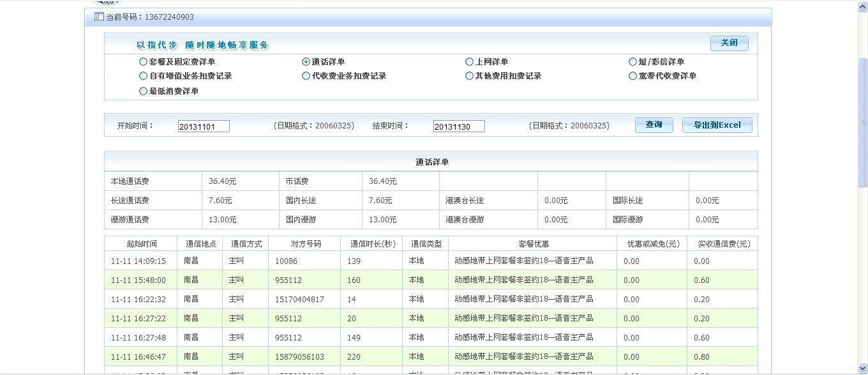The image size is (868, 375).
Task: Choose the 最低消费详单 radio button
Action: coord(143,91)
